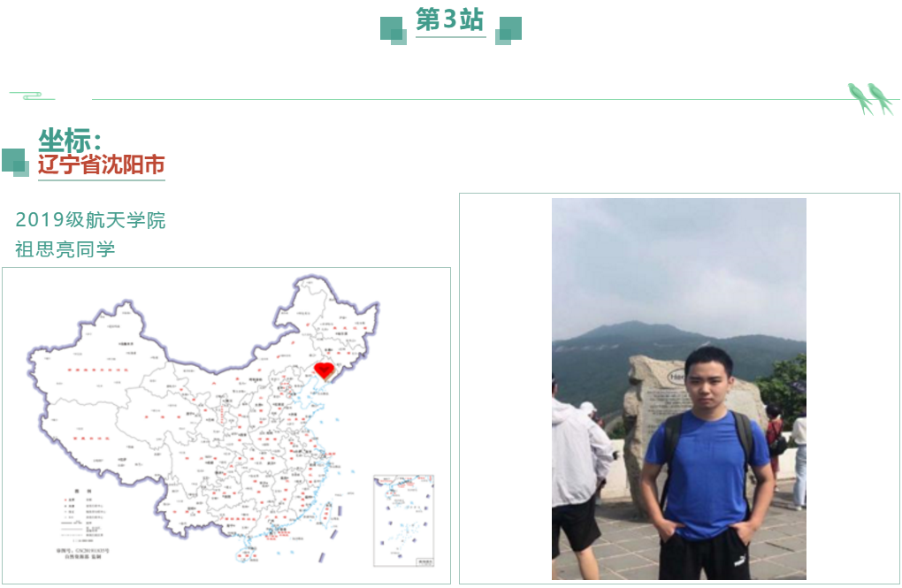Click the 第3站 heading
Screen dimensions: 902x588
[x=450, y=20]
